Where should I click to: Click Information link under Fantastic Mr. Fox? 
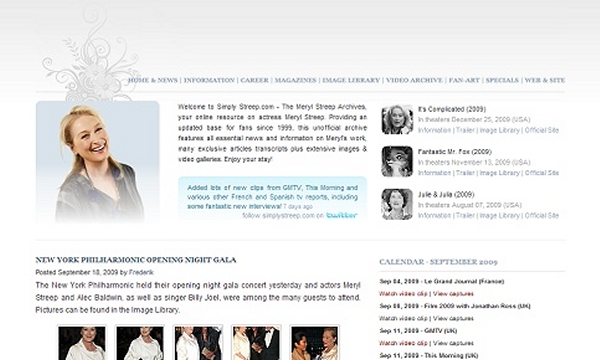pyautogui.click(x=434, y=173)
